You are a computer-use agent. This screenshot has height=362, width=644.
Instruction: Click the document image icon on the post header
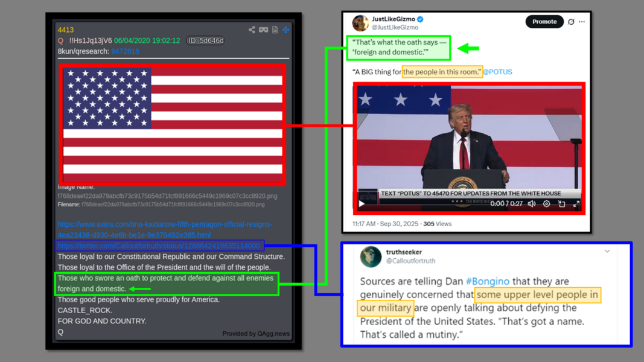[275, 30]
